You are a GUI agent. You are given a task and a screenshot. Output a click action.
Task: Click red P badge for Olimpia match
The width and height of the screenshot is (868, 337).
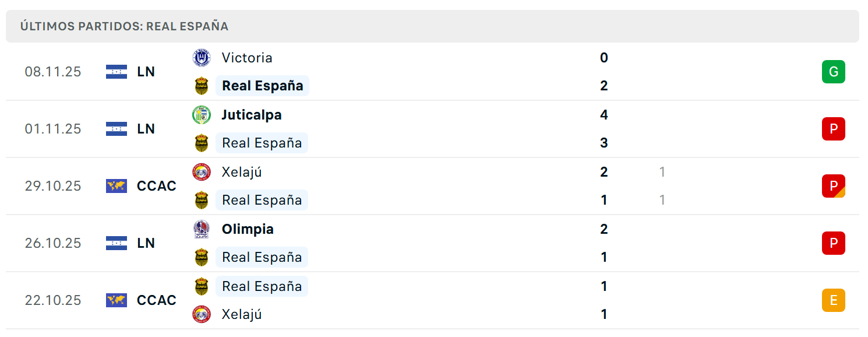[833, 243]
